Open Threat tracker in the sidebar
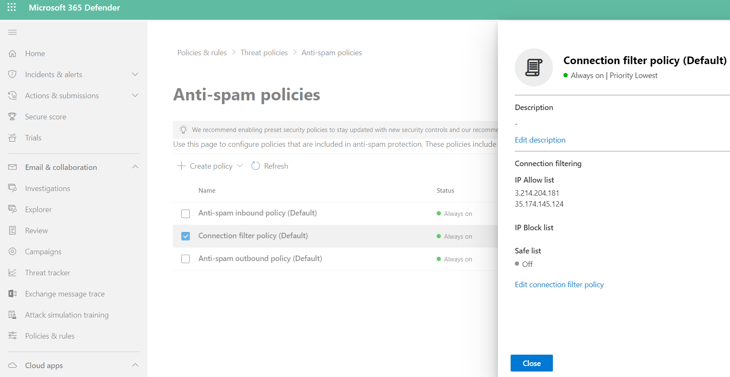The height and width of the screenshot is (377, 730). (x=47, y=273)
